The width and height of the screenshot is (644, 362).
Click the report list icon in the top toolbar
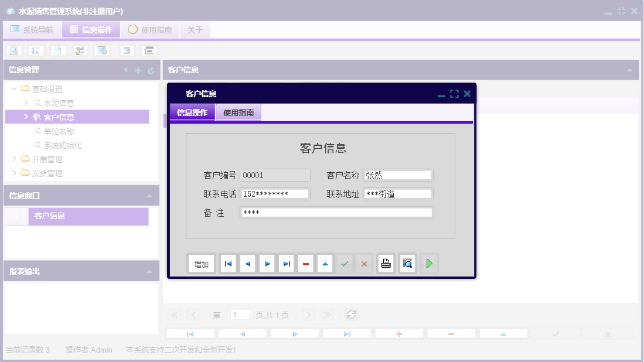point(36,50)
